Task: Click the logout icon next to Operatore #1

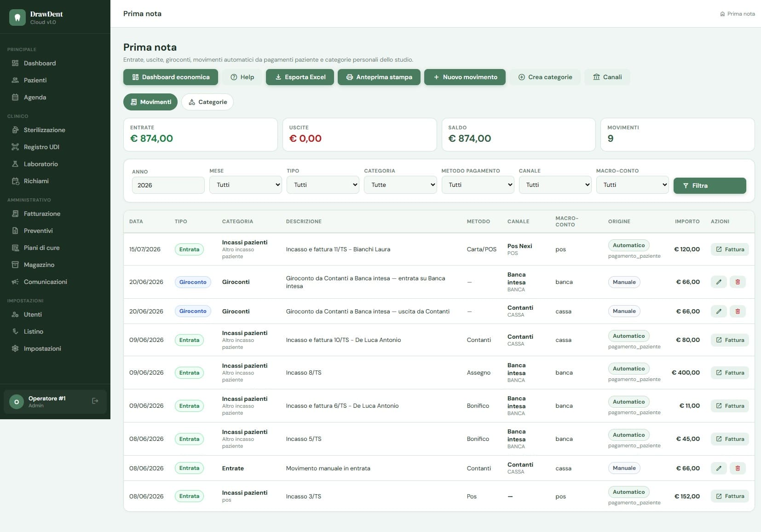Action: point(95,401)
